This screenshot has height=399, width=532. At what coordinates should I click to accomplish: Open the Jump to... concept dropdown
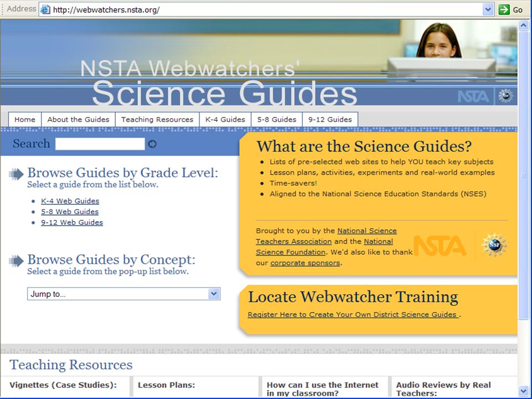tap(214, 294)
